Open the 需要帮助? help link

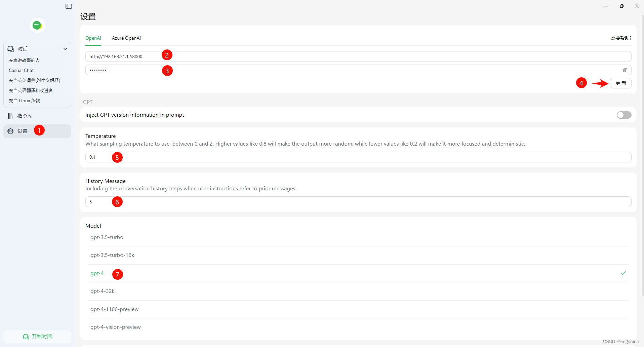point(621,38)
